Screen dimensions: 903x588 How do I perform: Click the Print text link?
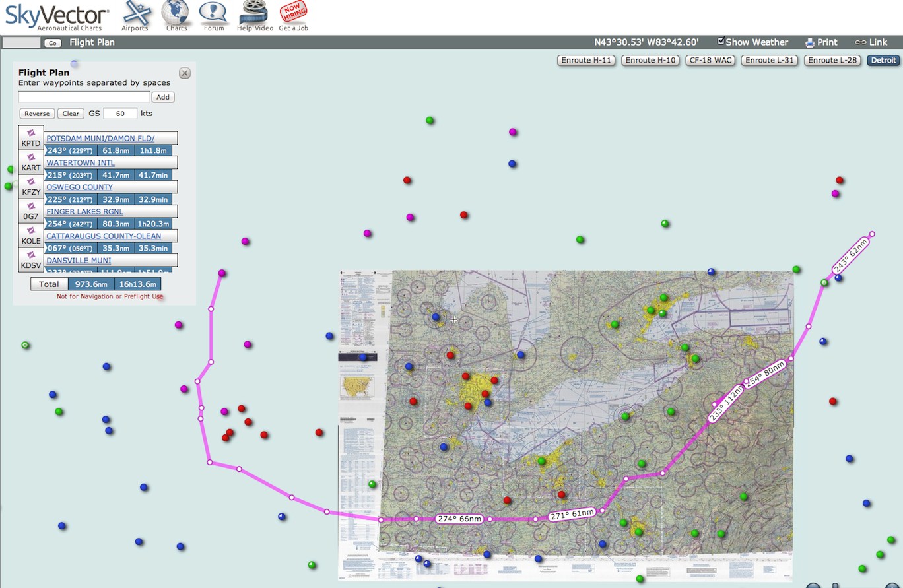click(x=827, y=42)
